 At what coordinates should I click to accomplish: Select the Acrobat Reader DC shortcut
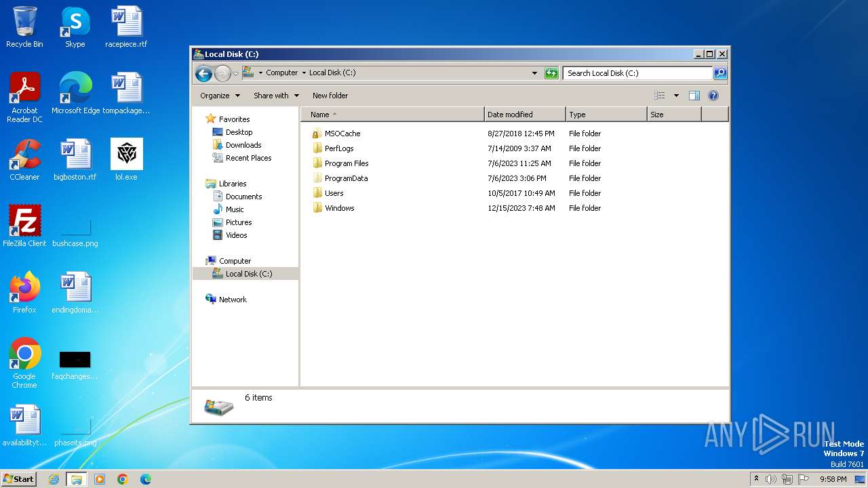(24, 98)
